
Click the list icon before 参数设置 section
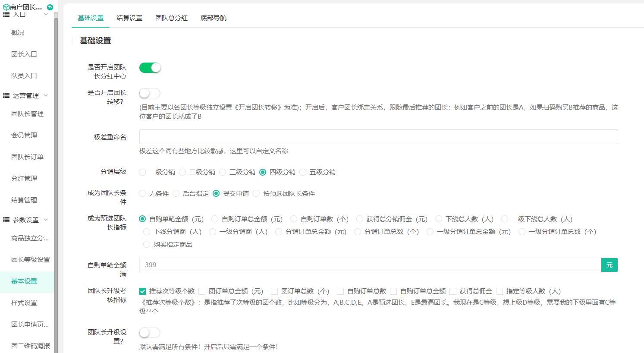(x=6, y=219)
